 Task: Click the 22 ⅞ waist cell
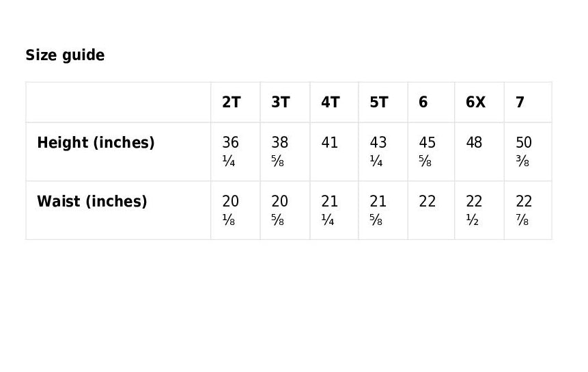(x=524, y=210)
